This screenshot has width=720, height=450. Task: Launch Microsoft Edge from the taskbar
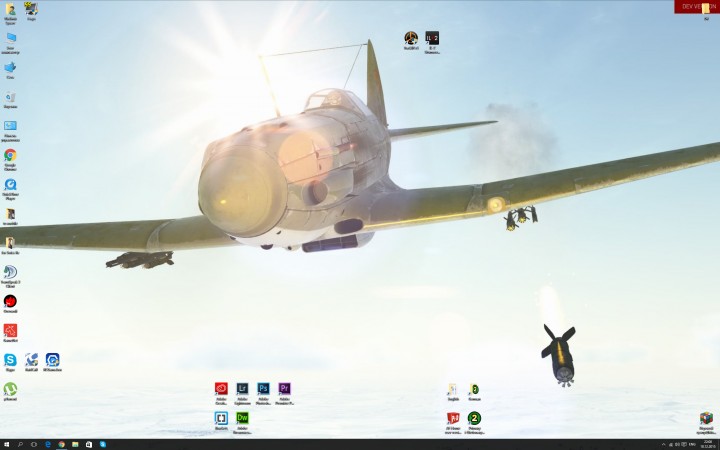pos(48,444)
